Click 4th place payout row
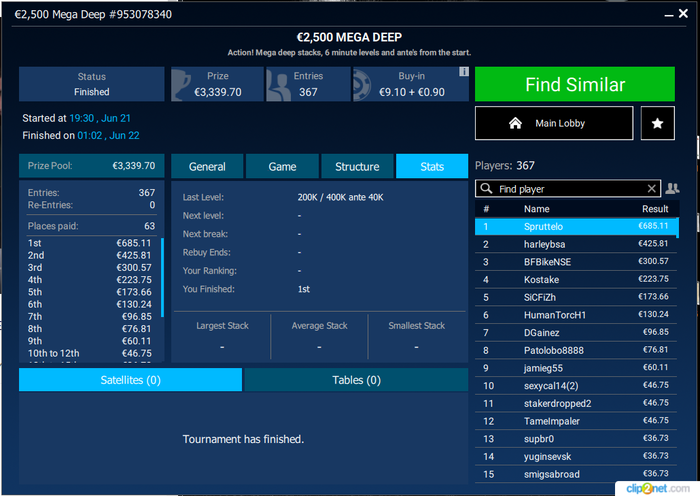This screenshot has height=496, width=700. 89,280
